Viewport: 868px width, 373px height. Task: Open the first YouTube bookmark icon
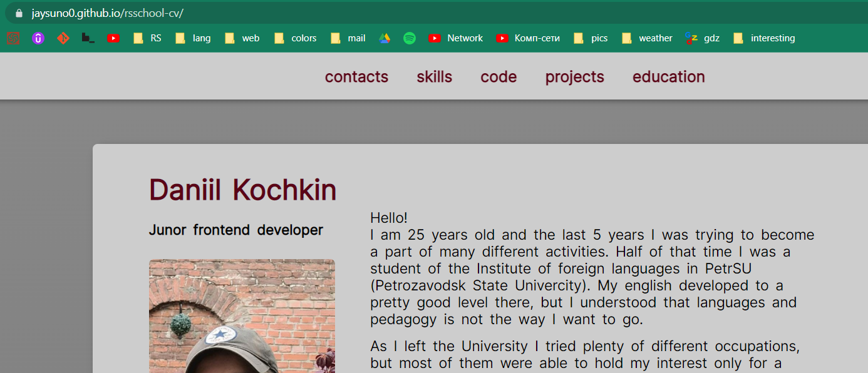[113, 38]
